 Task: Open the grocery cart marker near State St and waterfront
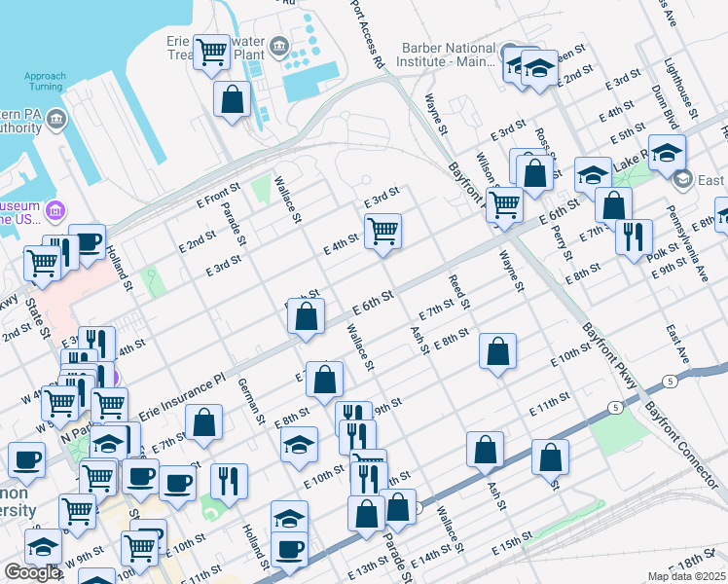(42, 263)
